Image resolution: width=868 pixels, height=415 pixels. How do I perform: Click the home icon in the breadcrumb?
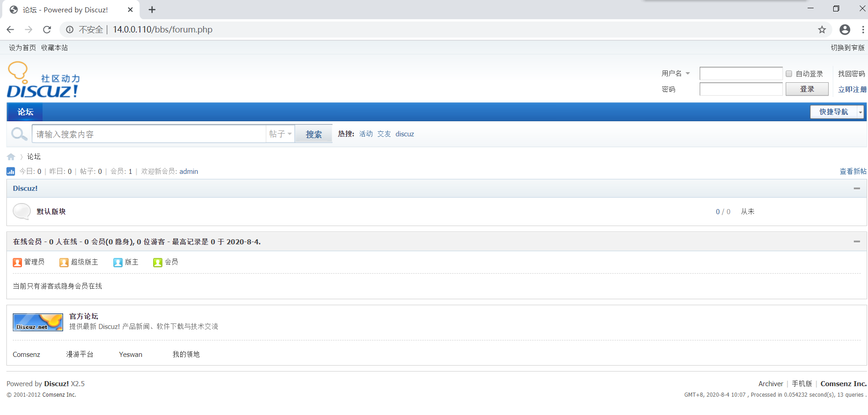pyautogui.click(x=11, y=157)
